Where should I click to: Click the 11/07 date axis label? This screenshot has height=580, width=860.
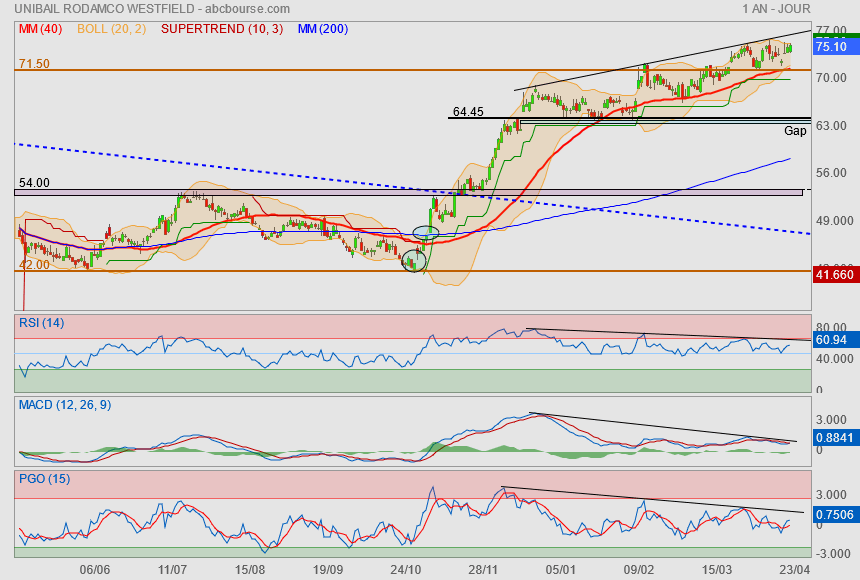pos(172,570)
